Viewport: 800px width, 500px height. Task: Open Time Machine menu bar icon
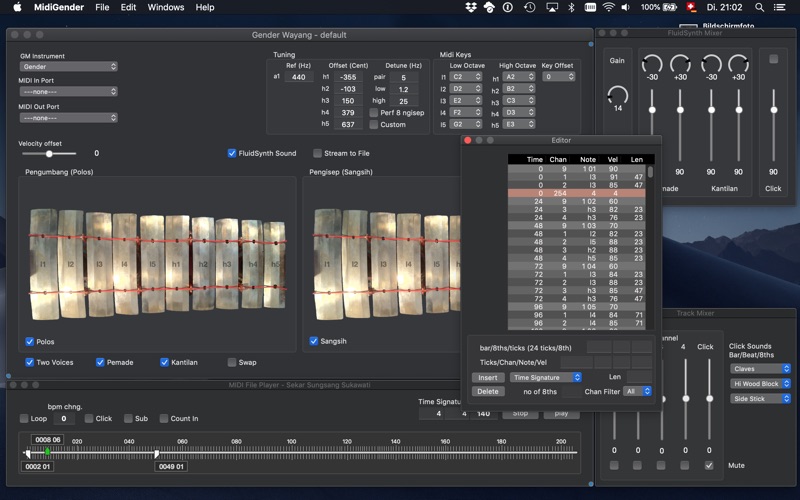coord(530,7)
